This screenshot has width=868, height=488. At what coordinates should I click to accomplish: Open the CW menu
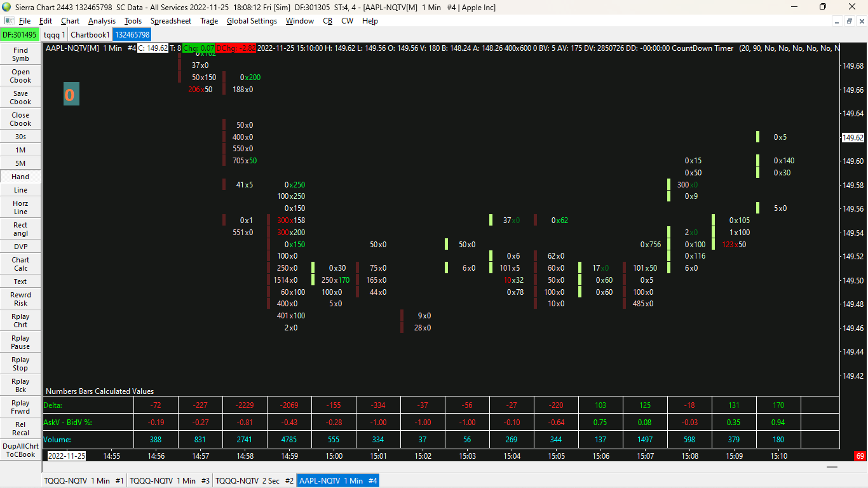point(347,21)
